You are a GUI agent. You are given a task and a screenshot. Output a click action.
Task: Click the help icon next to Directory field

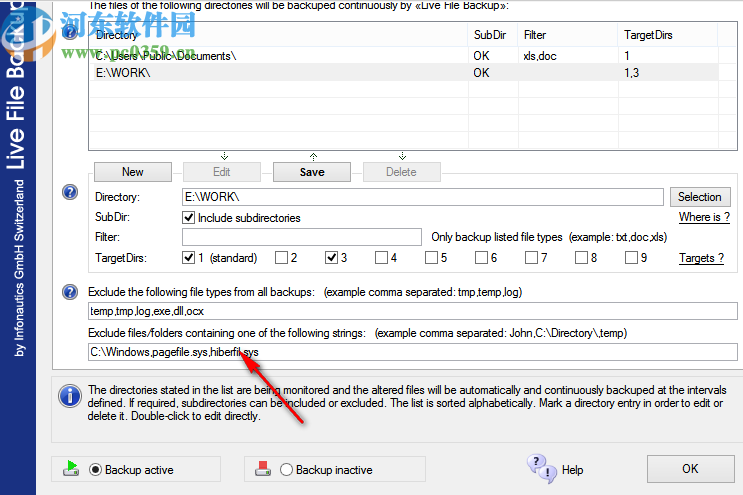(70, 192)
